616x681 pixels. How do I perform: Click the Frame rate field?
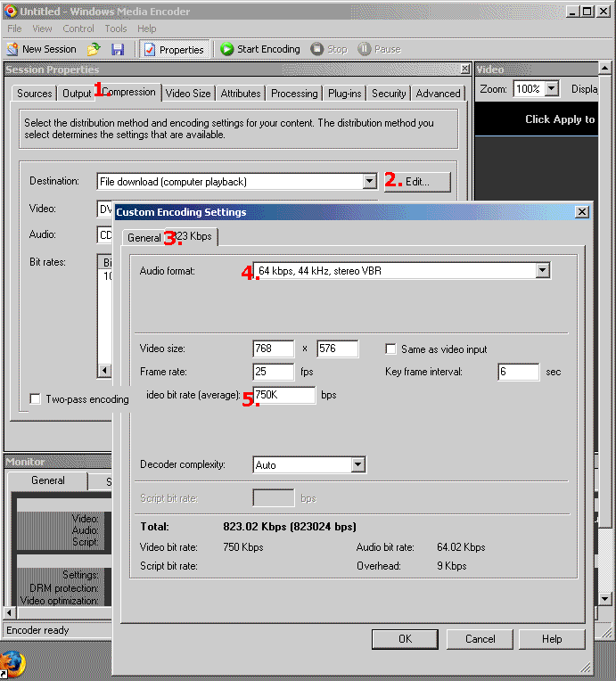pyautogui.click(x=274, y=372)
